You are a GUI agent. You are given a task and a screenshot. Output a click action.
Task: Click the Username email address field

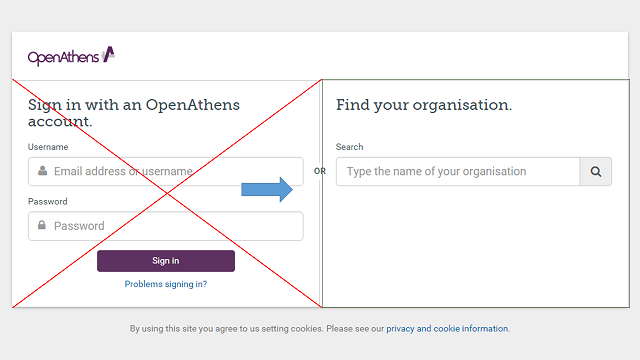click(x=166, y=171)
